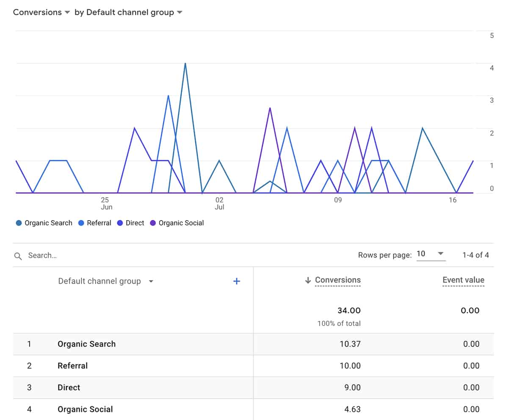Click the Organic Search peak at 4

coord(185,64)
